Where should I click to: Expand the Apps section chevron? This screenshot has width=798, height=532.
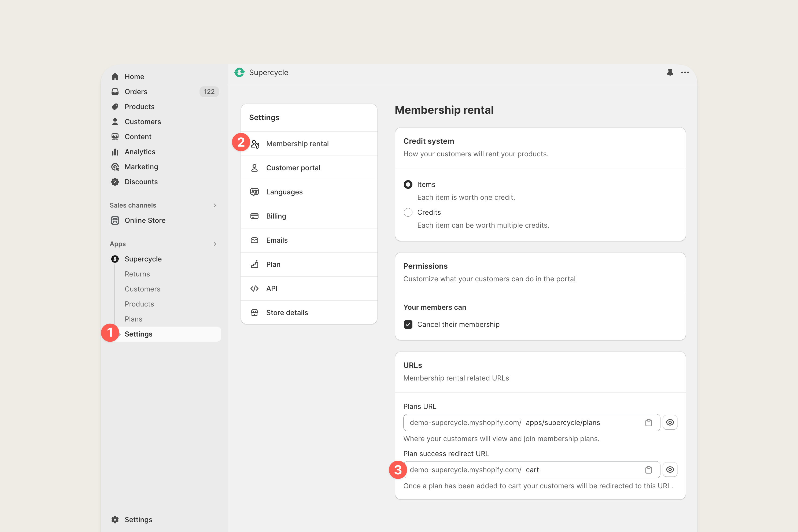tap(215, 244)
